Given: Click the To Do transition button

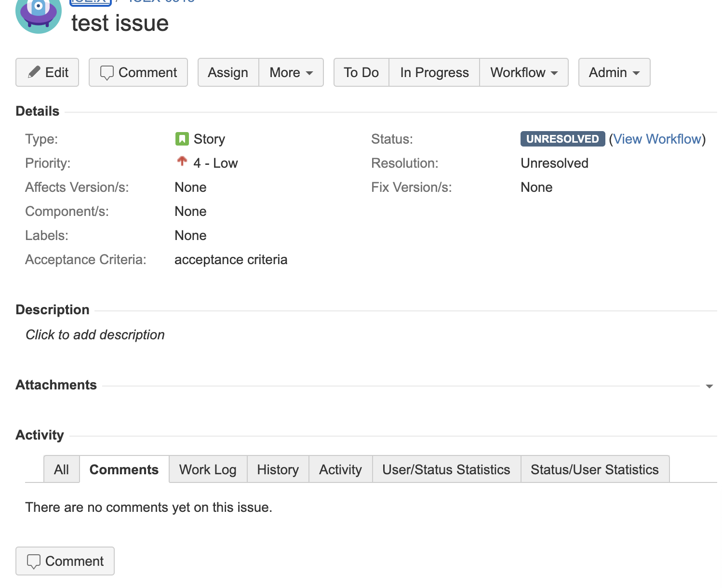Looking at the screenshot, I should [361, 72].
